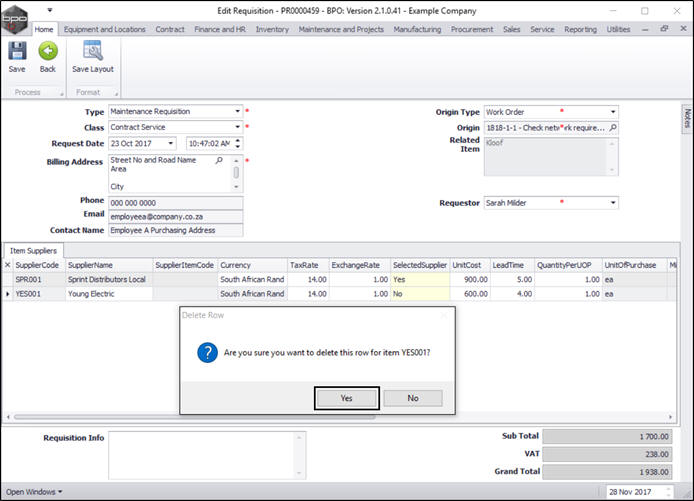The width and height of the screenshot is (694, 501).
Task: Open the Service tab
Action: 542,29
